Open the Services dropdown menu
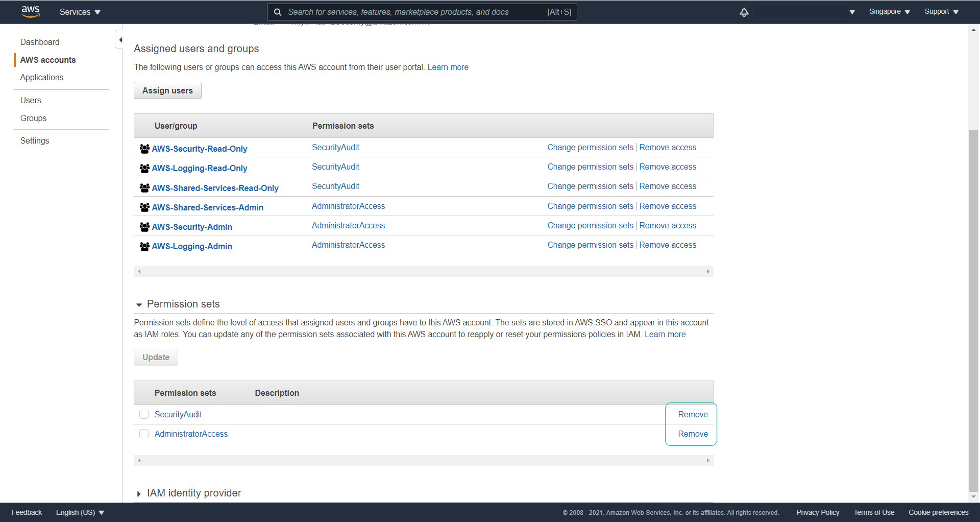The height and width of the screenshot is (522, 980). click(80, 12)
